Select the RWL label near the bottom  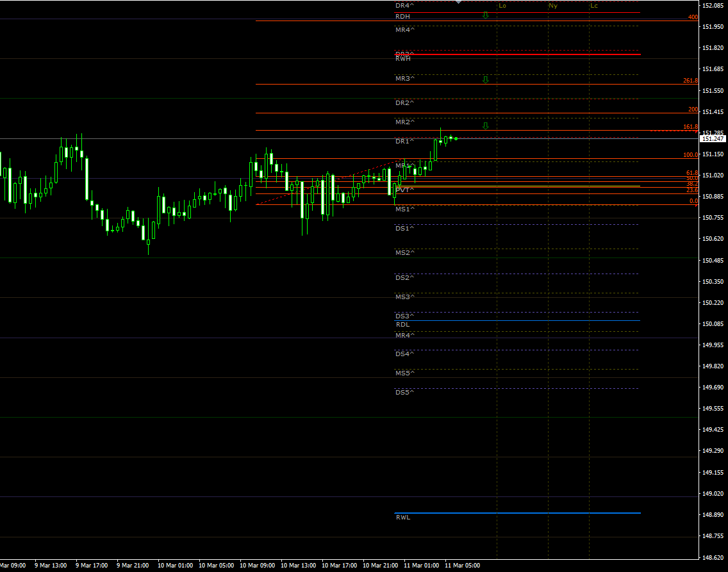click(x=402, y=517)
